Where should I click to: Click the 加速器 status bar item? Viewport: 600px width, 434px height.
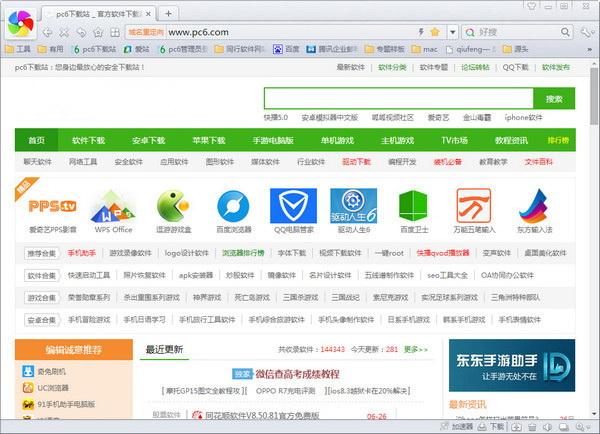point(457,426)
